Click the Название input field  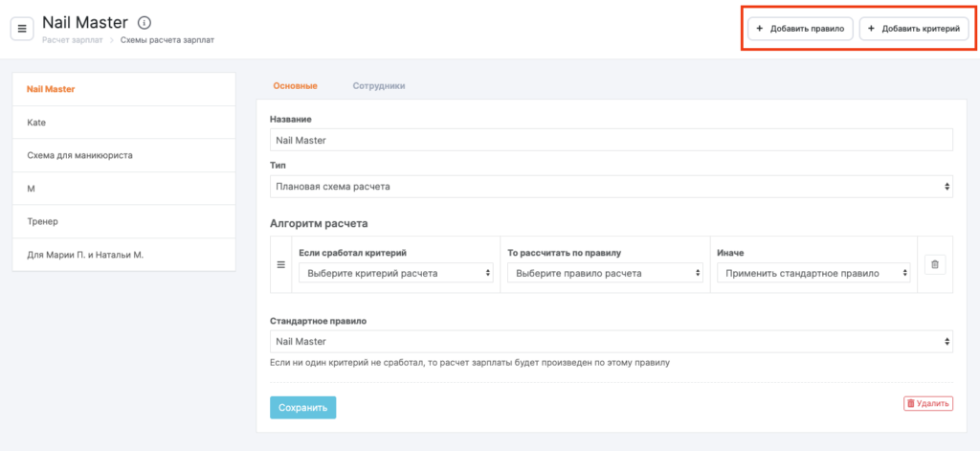click(611, 140)
